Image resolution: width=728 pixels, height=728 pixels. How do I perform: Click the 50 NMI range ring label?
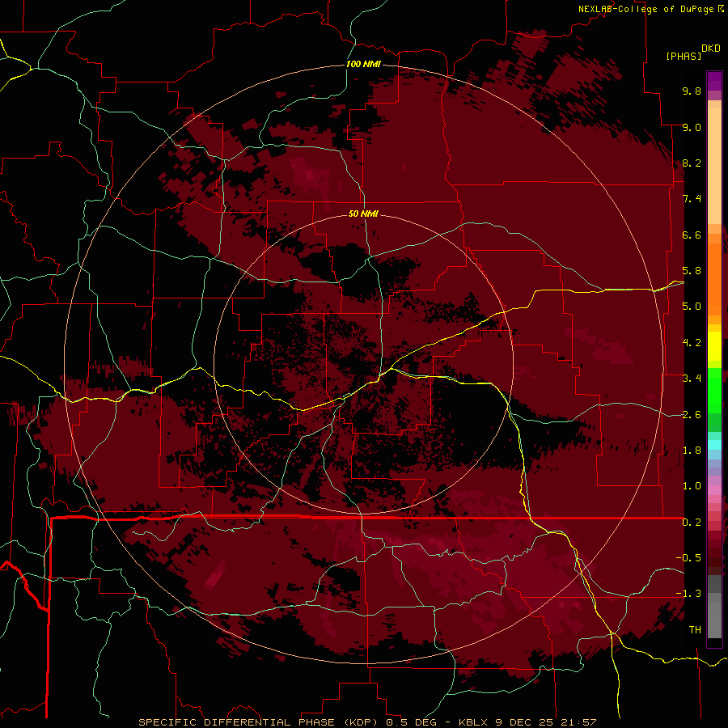pyautogui.click(x=363, y=214)
